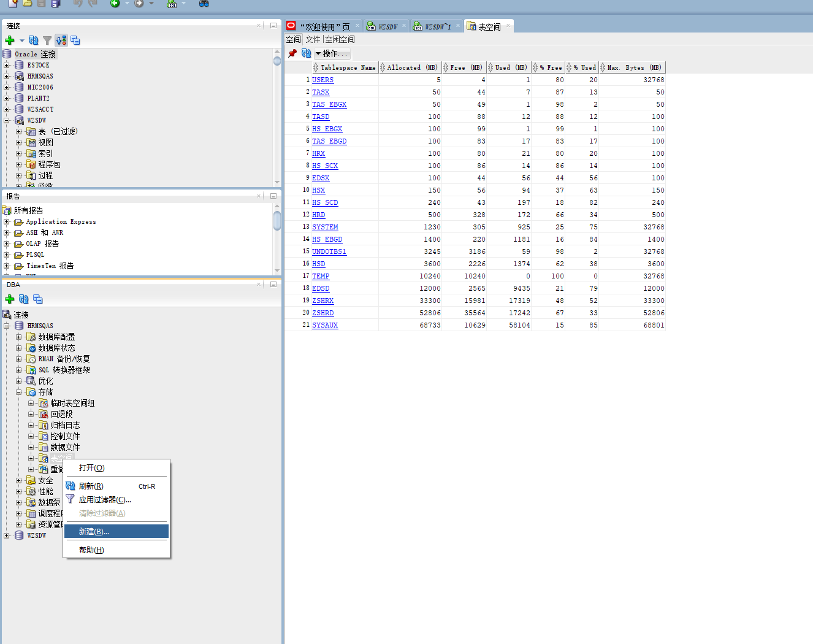Click the refresh icon in DBA panel toolbar
Screen dimensions: 813x644
(x=24, y=299)
